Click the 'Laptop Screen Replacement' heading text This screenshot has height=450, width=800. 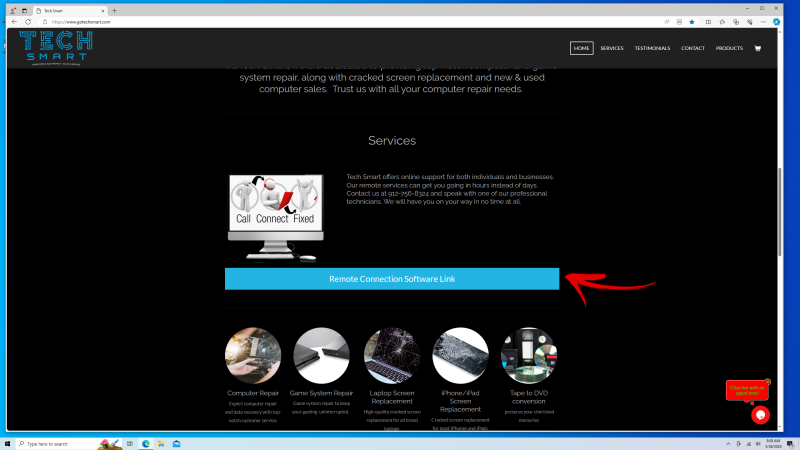point(392,397)
